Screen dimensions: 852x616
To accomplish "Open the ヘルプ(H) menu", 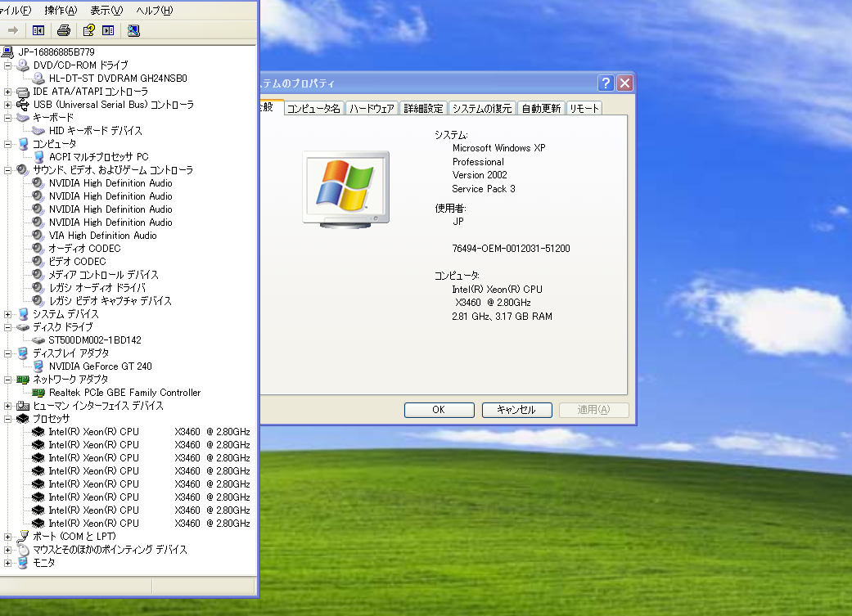I will (155, 11).
